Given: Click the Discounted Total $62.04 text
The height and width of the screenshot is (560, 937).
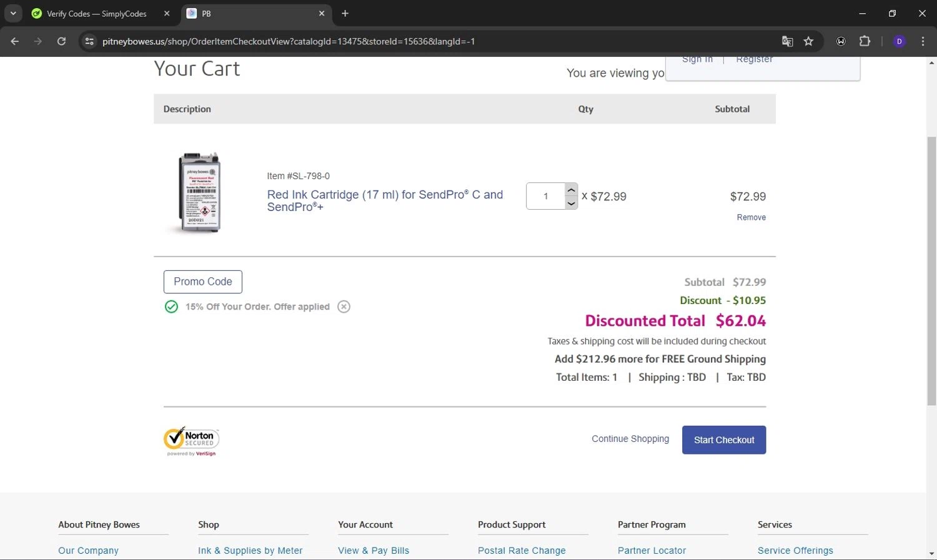Looking at the screenshot, I should (x=675, y=321).
